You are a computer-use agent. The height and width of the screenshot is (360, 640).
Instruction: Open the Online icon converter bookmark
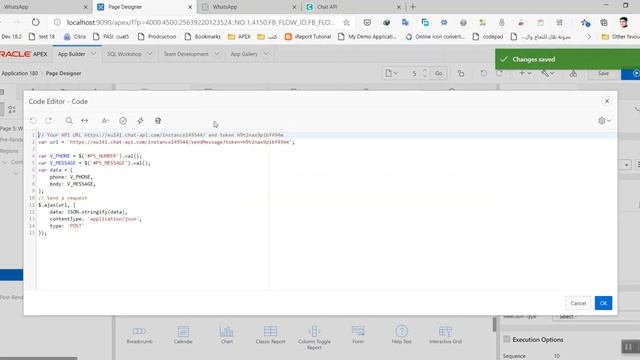point(435,36)
